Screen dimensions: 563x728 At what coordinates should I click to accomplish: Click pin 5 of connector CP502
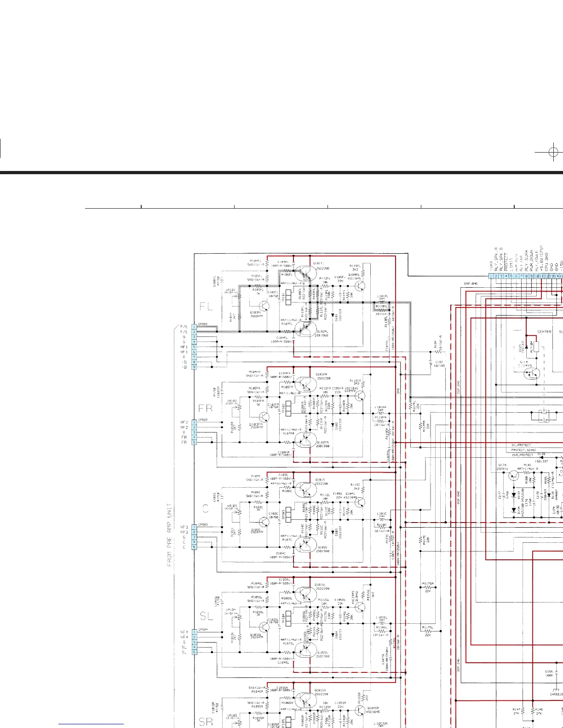click(194, 443)
